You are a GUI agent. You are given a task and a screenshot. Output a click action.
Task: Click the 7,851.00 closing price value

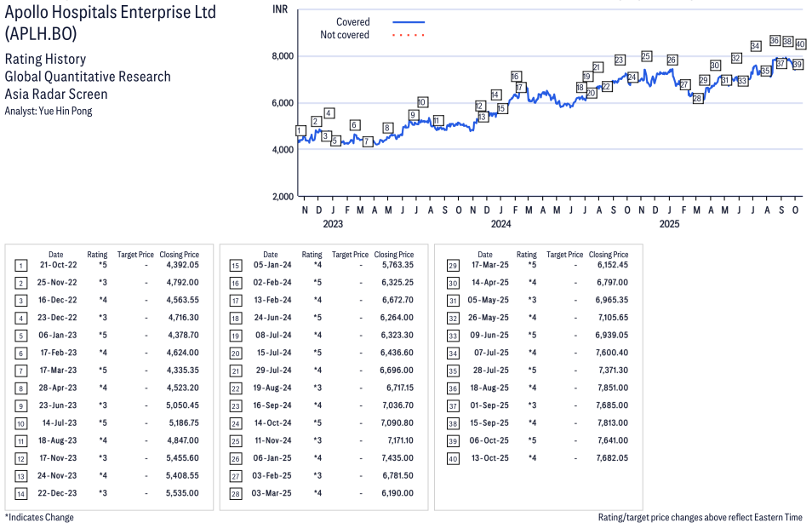pyautogui.click(x=608, y=388)
